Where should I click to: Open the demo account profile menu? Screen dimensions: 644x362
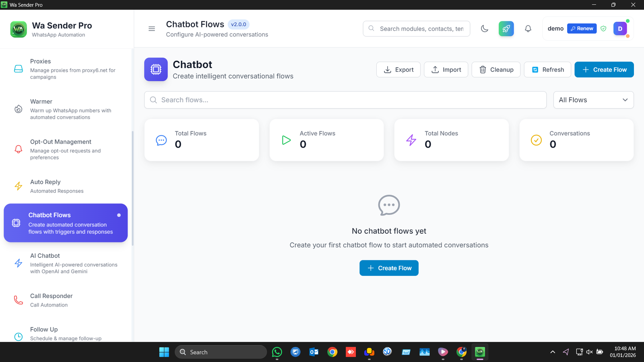pos(620,29)
